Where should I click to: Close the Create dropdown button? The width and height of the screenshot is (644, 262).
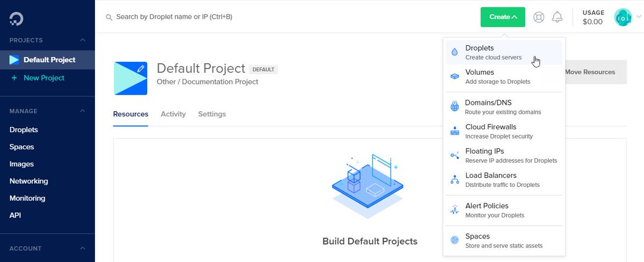pos(503,17)
